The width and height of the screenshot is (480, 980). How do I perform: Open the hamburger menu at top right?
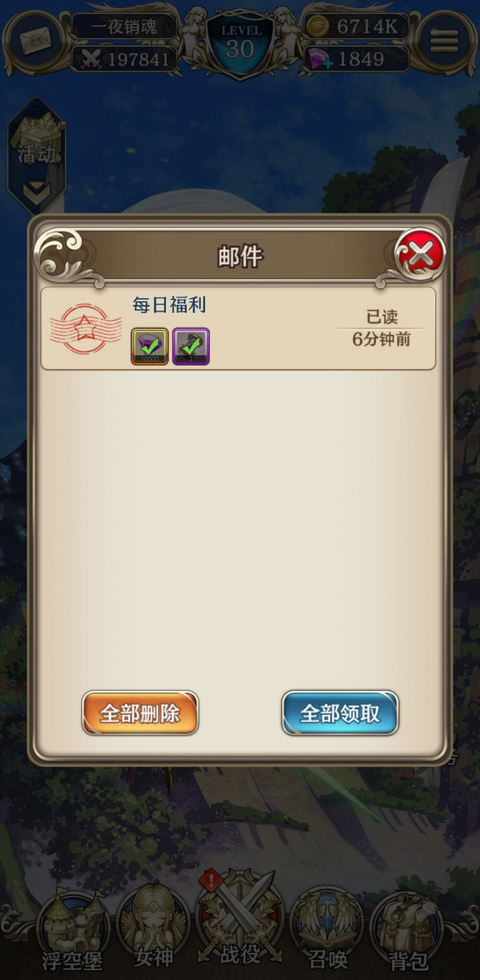444,41
